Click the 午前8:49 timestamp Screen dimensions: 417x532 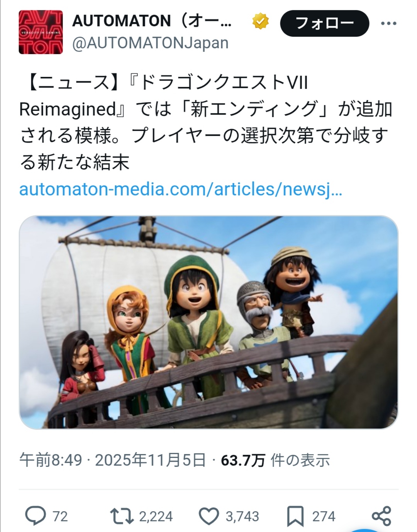[x=51, y=460]
